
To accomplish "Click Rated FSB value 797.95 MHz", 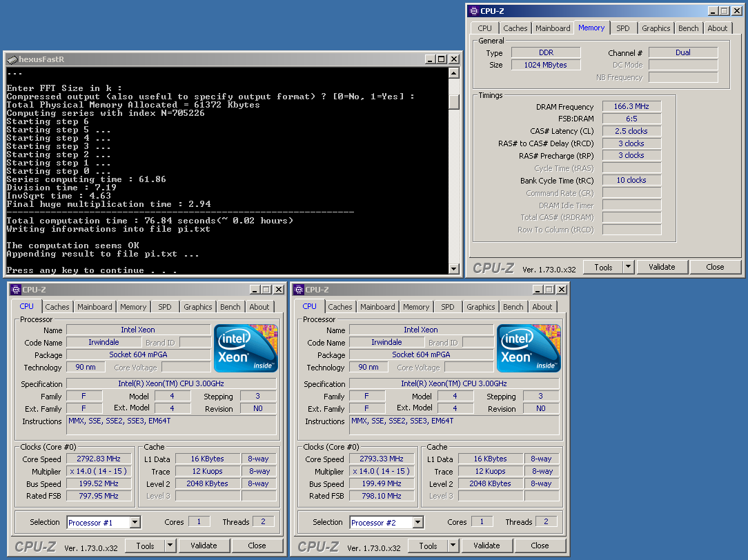I will pos(99,496).
